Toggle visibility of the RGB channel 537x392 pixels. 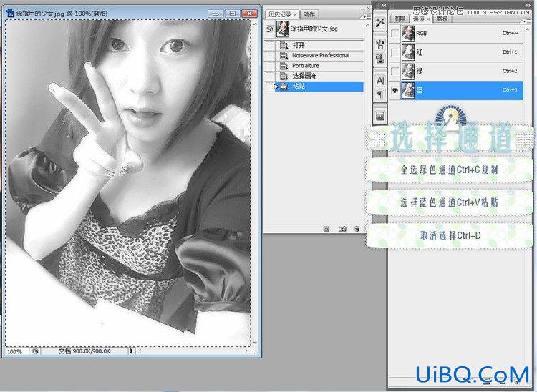[x=395, y=34]
